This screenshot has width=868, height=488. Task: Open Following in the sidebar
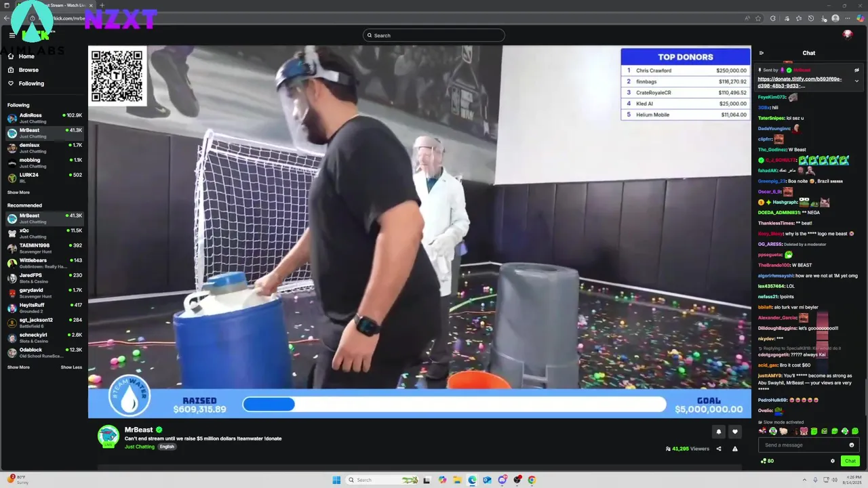tap(31, 83)
